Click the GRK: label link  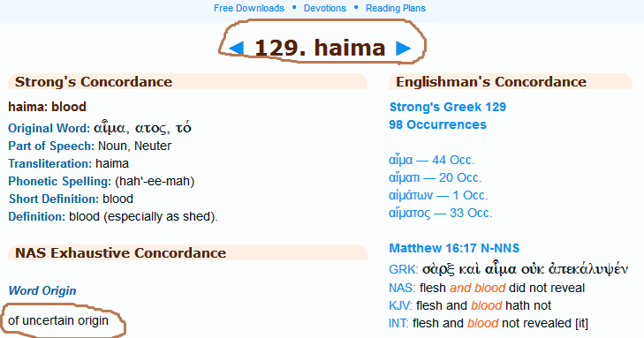(x=404, y=269)
